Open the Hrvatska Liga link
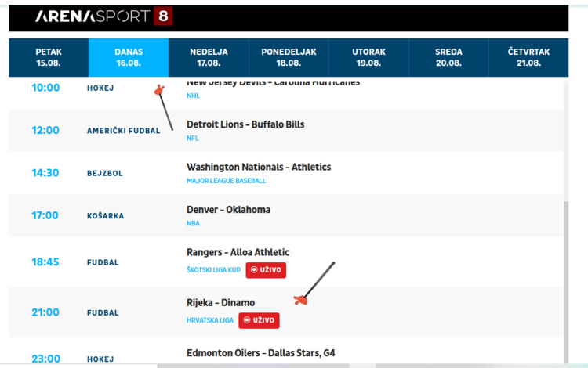 pos(210,320)
